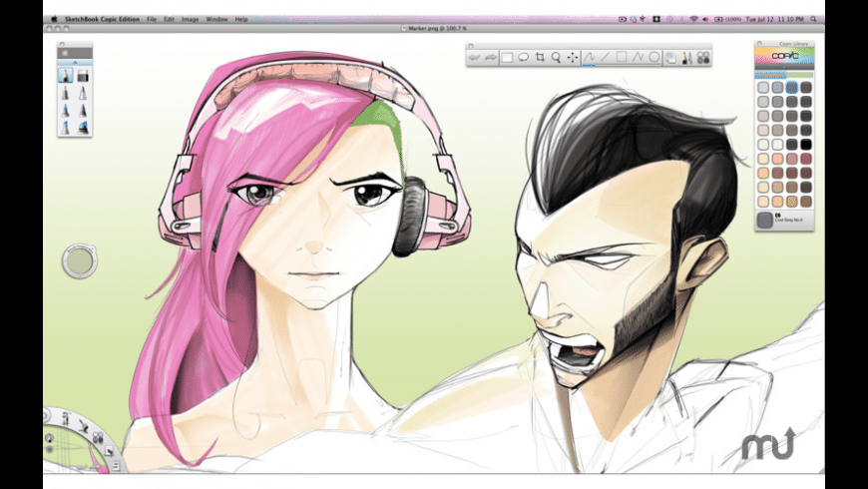Screen dimensions: 868x489
Task: Click the date and time display
Action: [x=774, y=19]
